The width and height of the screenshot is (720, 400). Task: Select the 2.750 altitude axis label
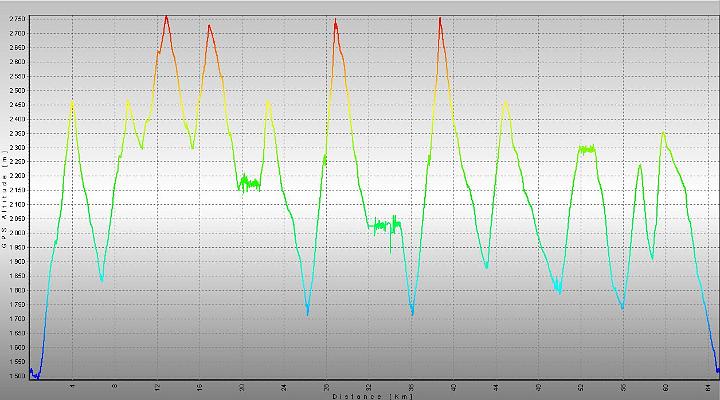tap(17, 19)
